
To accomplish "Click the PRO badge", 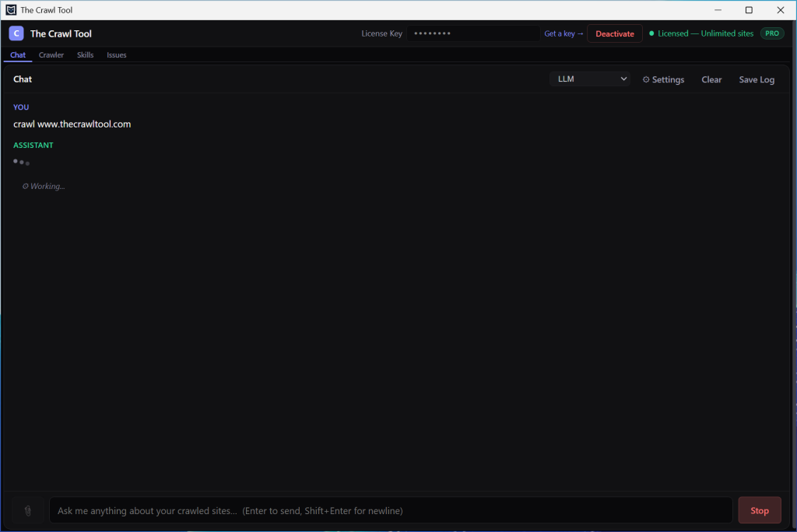I will tap(772, 33).
